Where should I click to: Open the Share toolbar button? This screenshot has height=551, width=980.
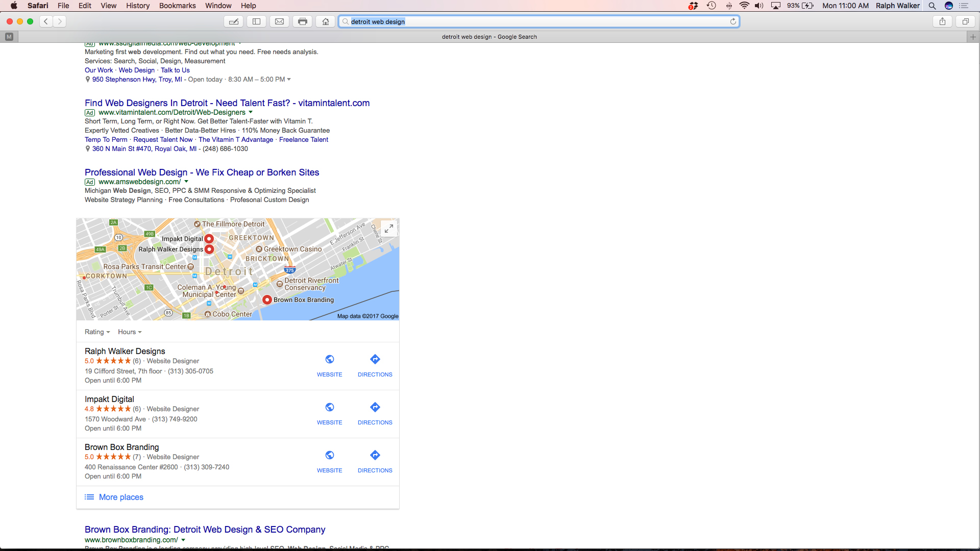(943, 21)
